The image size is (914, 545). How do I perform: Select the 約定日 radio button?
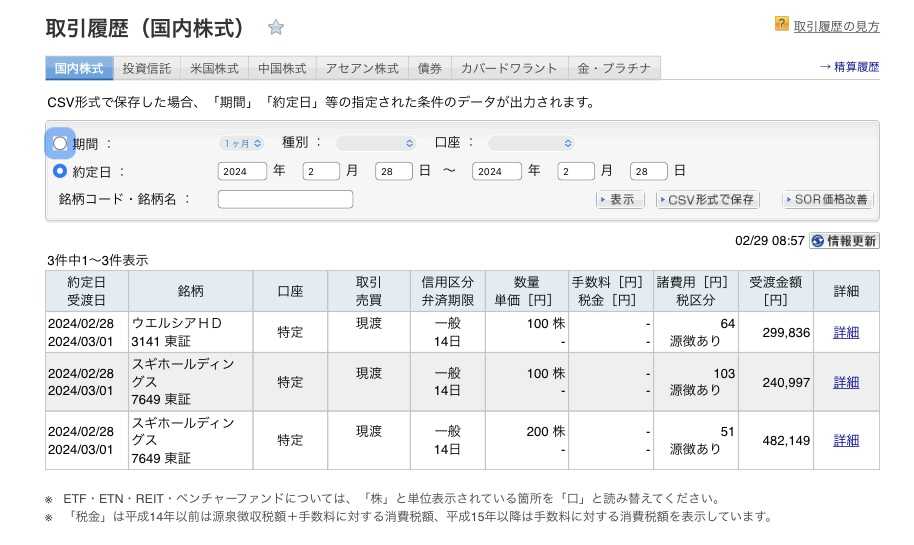(60, 171)
